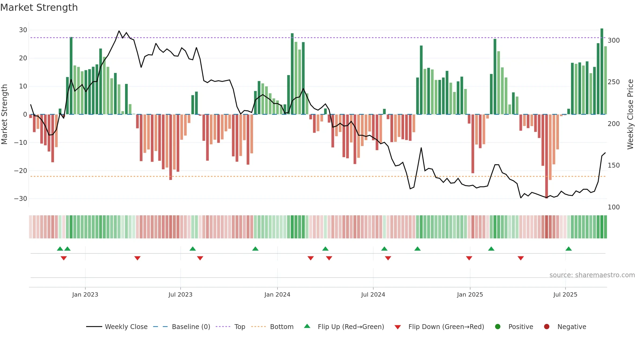Image resolution: width=644 pixels, height=362 pixels.
Task: Click the Jul 2023 x-axis label
Action: (x=180, y=294)
